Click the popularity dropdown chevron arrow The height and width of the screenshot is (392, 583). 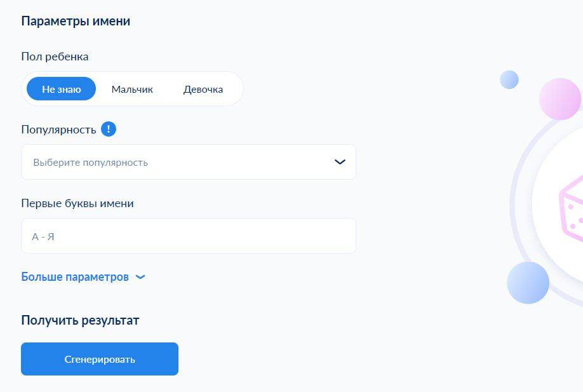(340, 162)
